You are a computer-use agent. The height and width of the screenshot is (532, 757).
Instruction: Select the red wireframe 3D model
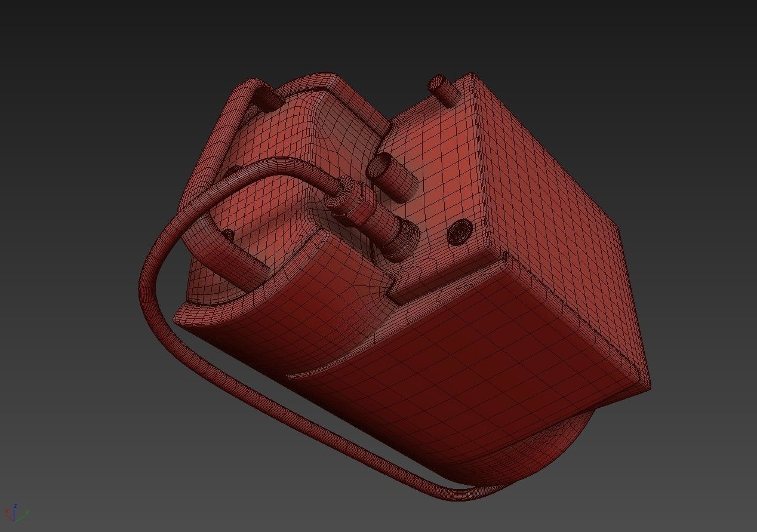point(394,287)
